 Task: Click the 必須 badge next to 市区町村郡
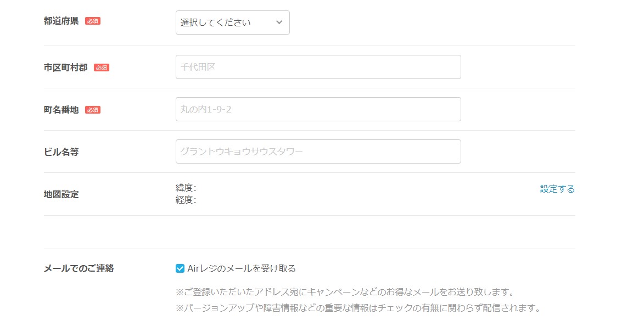pyautogui.click(x=102, y=66)
